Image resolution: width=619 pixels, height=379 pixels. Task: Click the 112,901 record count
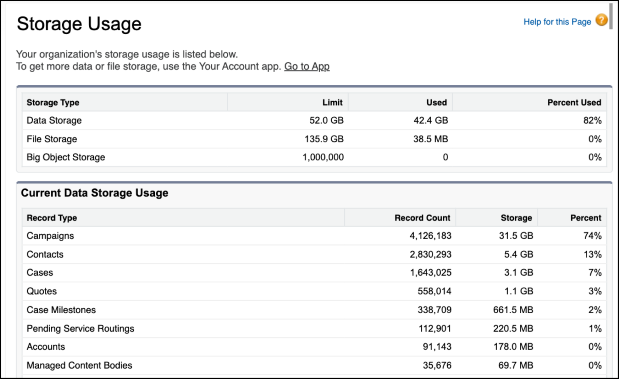point(435,328)
